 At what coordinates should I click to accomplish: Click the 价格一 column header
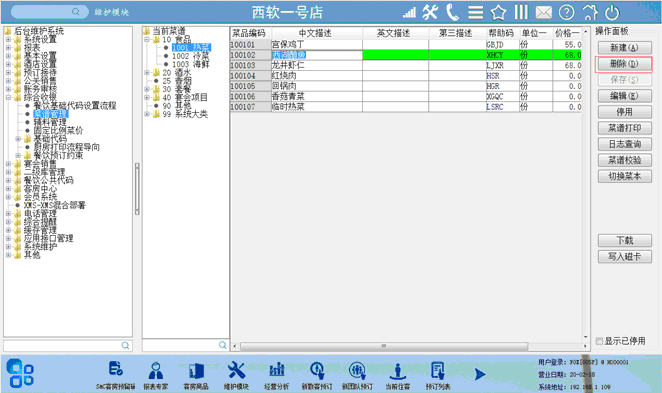(x=567, y=33)
